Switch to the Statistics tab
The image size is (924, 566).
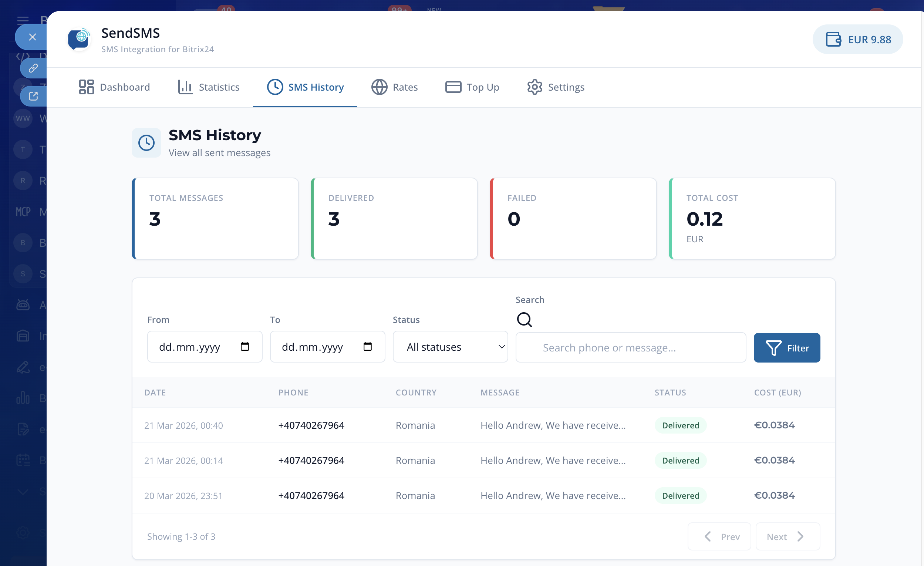[x=209, y=87]
